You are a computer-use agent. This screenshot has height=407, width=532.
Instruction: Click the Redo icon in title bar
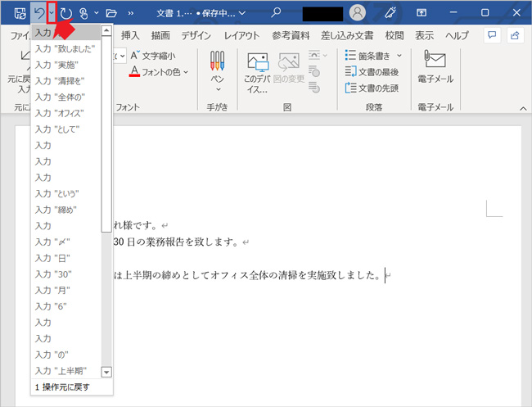click(x=65, y=13)
